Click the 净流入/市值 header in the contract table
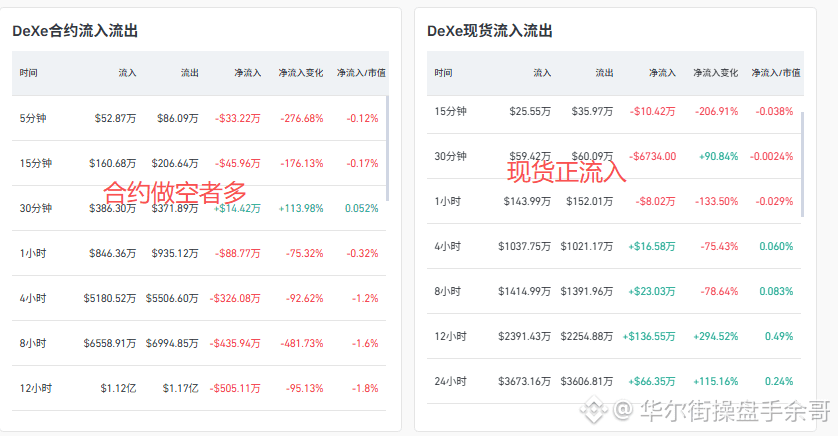The height and width of the screenshot is (436, 838). (x=361, y=73)
